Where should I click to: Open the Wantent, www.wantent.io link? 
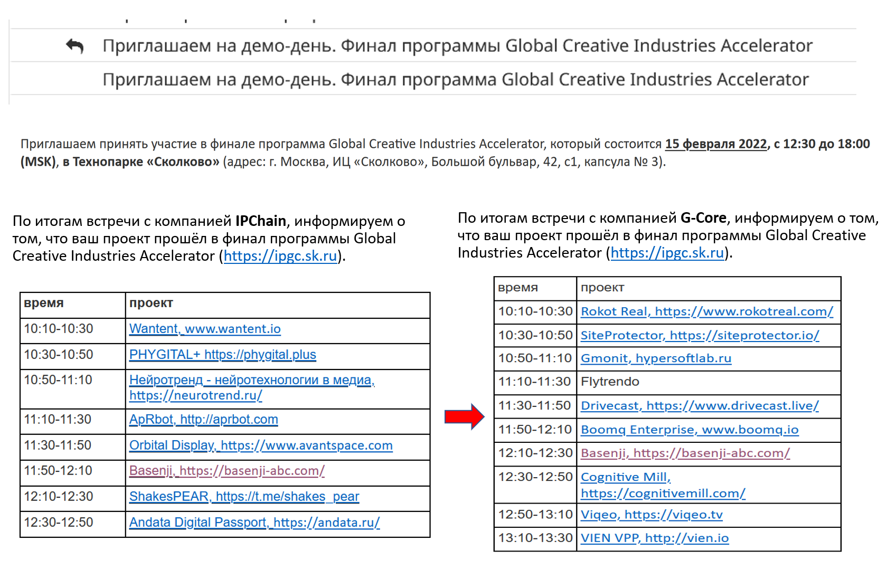coord(205,329)
